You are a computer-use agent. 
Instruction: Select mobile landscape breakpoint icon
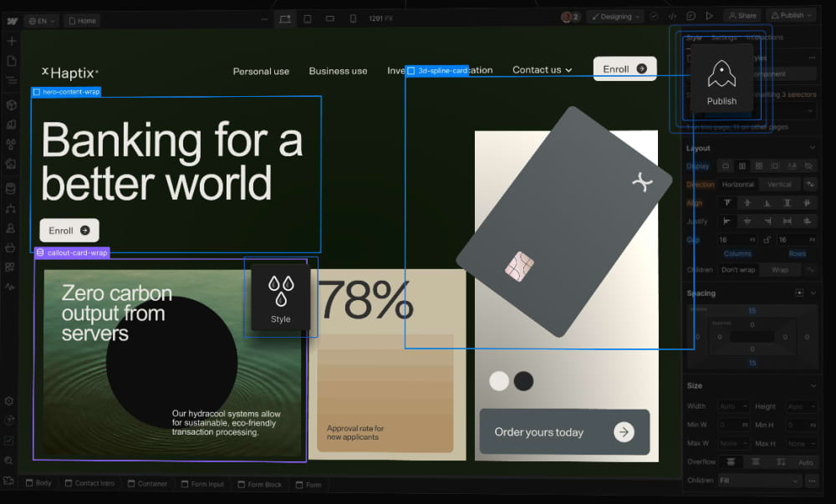click(330, 18)
